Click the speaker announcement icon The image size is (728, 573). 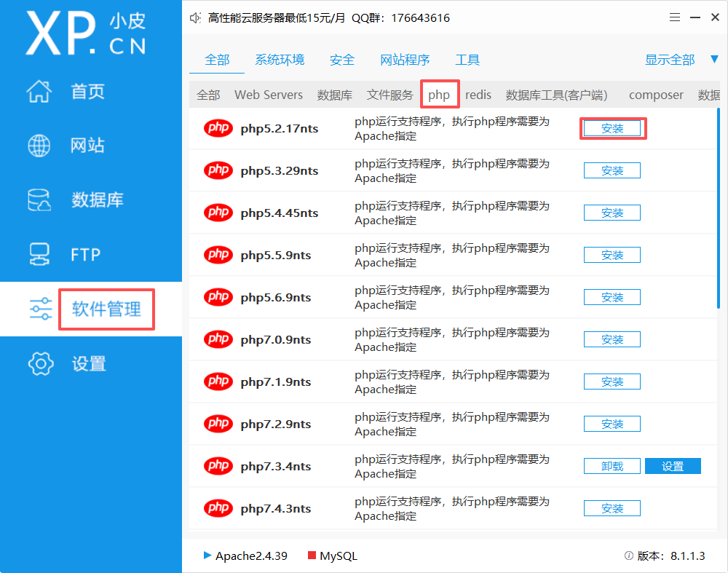[195, 18]
